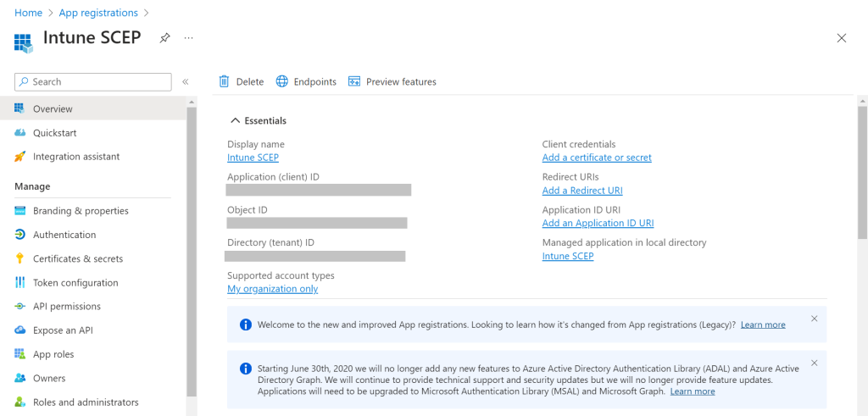Click the Preview features icon
868x416 pixels.
[354, 81]
